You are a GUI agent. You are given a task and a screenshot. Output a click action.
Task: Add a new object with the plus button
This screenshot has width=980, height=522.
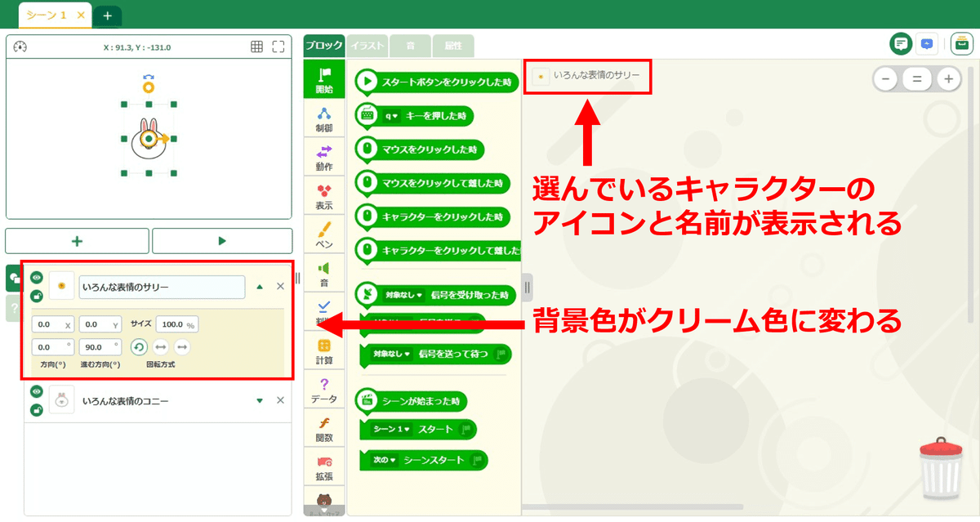click(78, 241)
